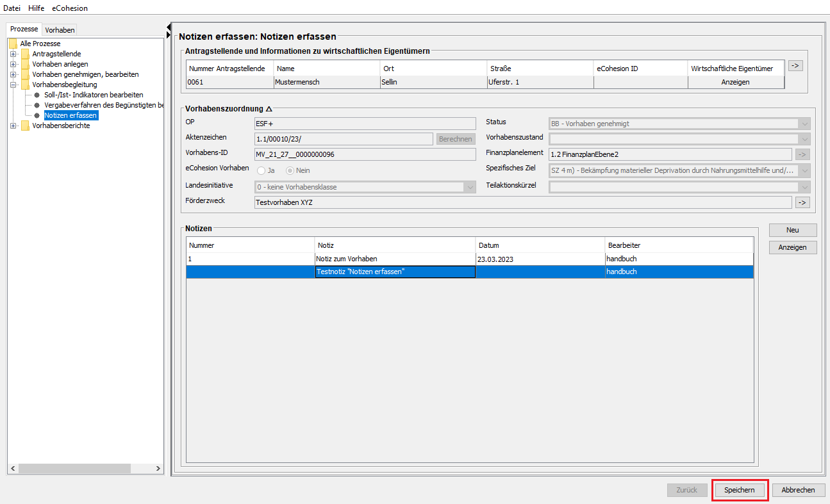Image resolution: width=830 pixels, height=504 pixels.
Task: Click the Bearbeiter column header
Action: coord(679,245)
